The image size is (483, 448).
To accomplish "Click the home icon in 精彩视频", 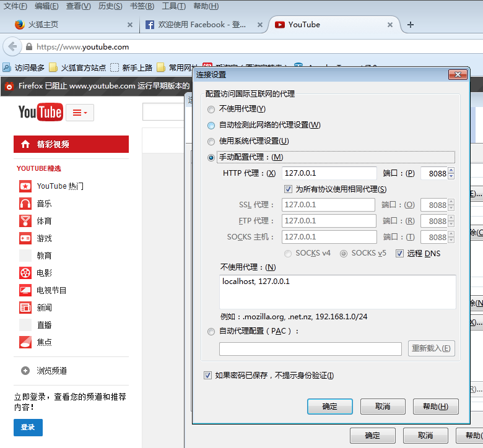I will [25, 144].
